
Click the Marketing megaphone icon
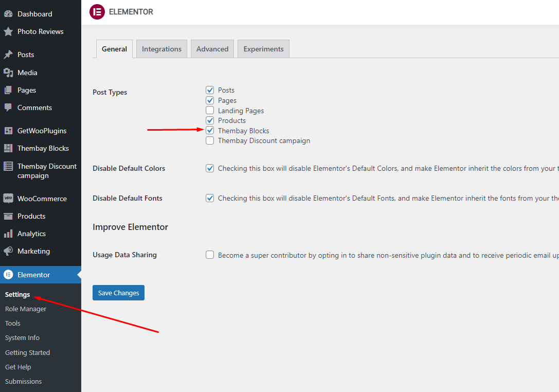(x=8, y=251)
